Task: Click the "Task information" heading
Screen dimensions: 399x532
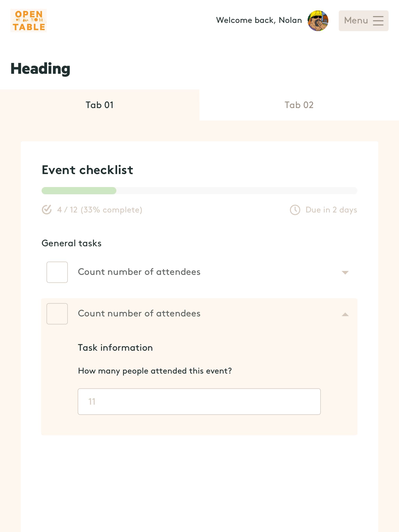Action: (115, 348)
